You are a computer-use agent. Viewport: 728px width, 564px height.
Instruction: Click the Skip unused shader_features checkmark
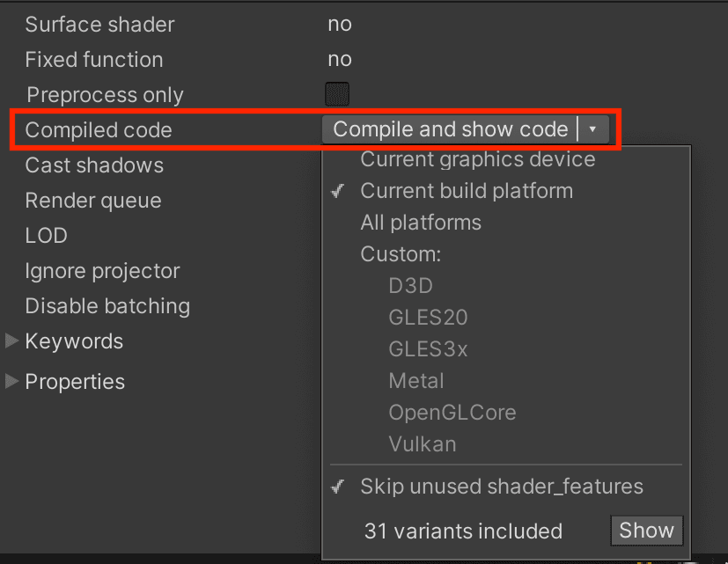click(x=337, y=487)
